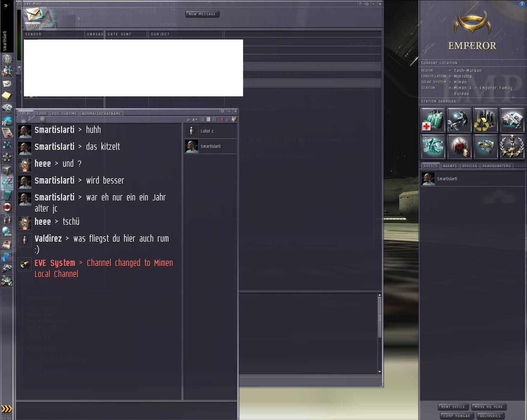Viewport: 527px width, 420px height.
Task: Increase chat font size with A+
Action: [x=195, y=120]
